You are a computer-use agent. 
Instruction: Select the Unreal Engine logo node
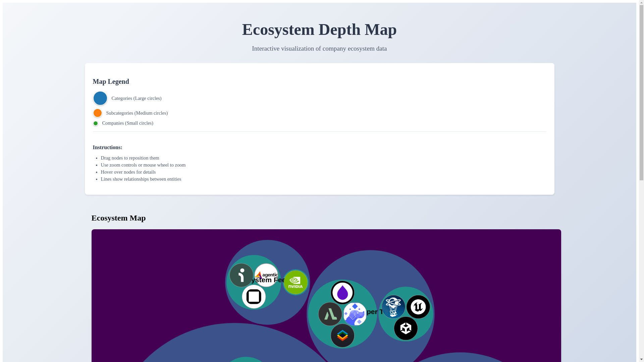[418, 307]
